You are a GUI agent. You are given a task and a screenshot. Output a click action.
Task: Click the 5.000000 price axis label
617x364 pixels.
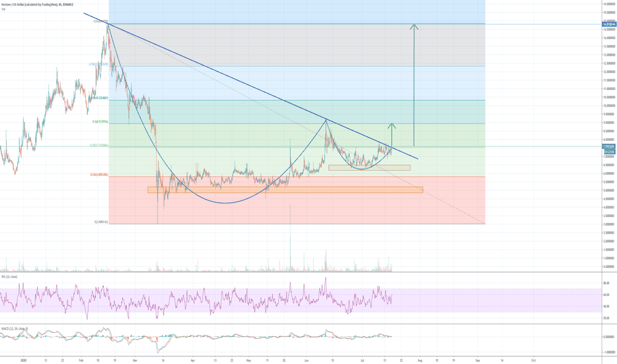[x=609, y=190]
